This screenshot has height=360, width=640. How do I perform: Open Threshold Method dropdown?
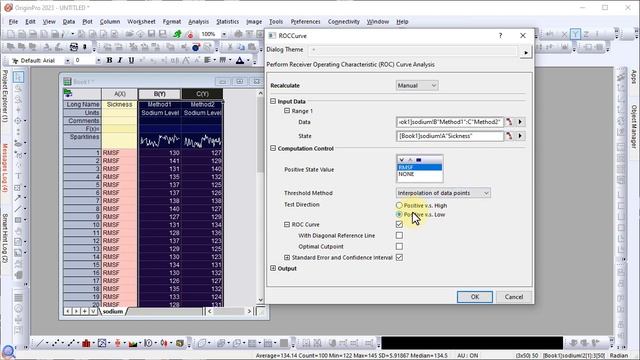pos(443,193)
